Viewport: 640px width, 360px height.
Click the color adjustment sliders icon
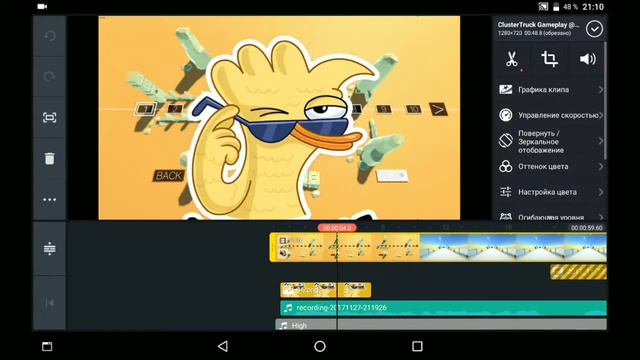pyautogui.click(x=506, y=192)
